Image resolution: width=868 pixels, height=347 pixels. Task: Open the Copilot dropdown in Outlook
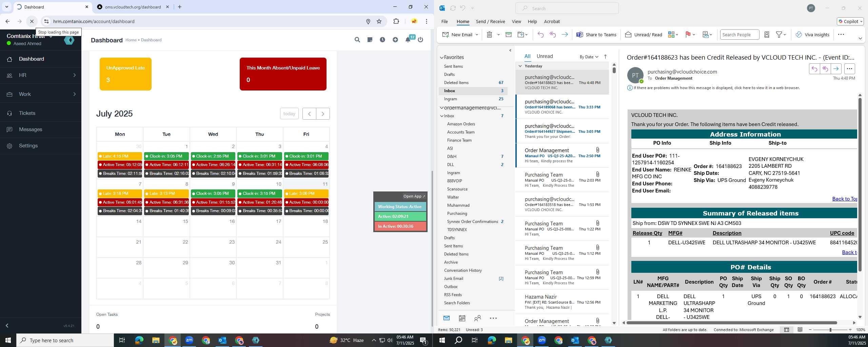pyautogui.click(x=850, y=21)
